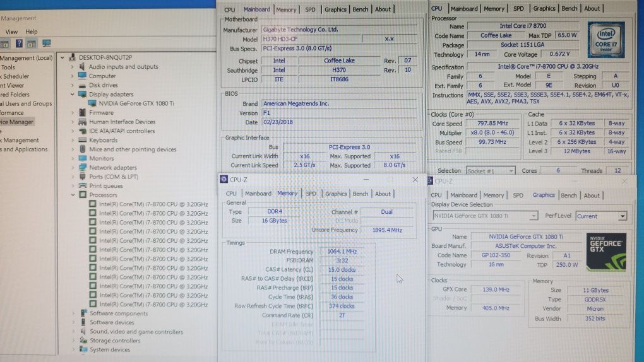Switch to Bench tab in Memory CPU-Z window

click(360, 194)
